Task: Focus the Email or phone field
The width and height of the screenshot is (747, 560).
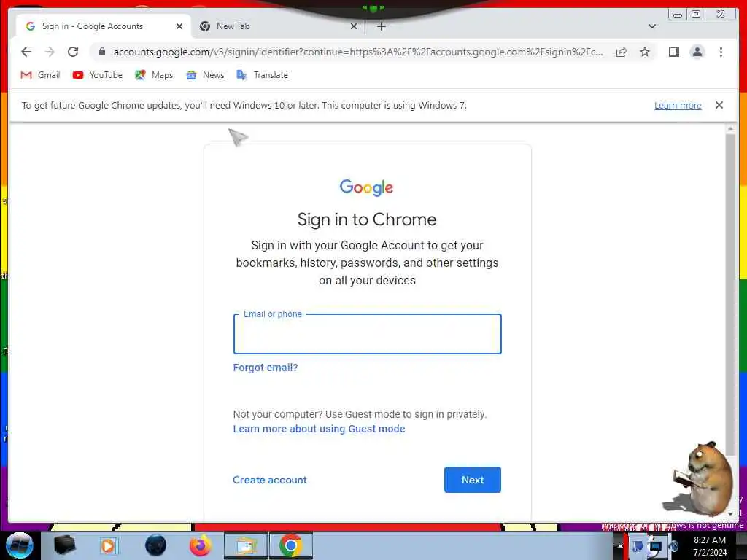Action: [x=368, y=334]
